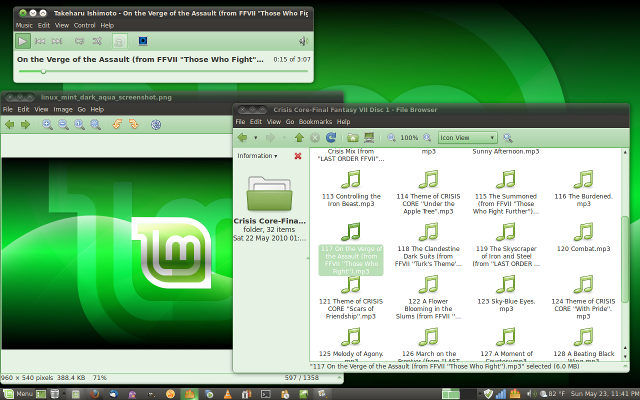
Task: Open the Control menu in music player
Action: 84,25
